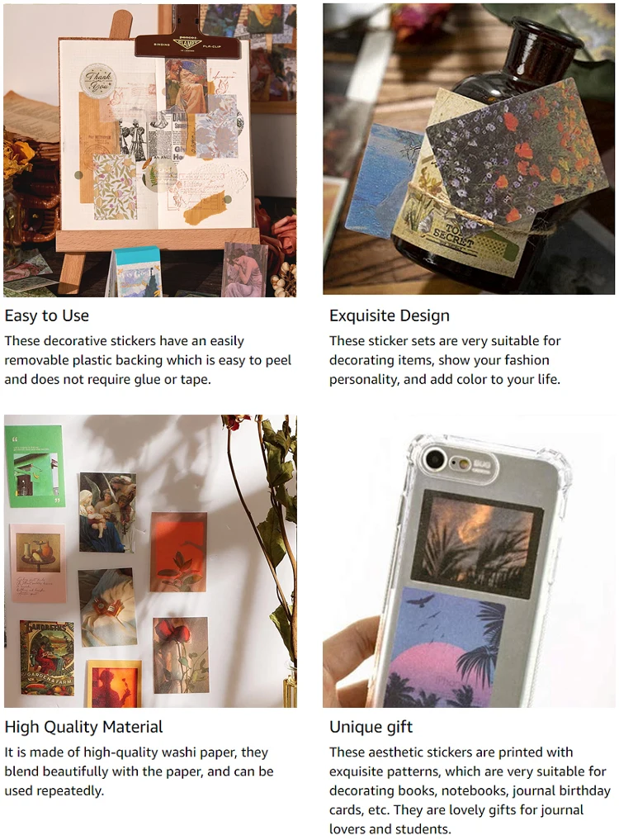
Task: Select the Garden & Farm vintage poster sticker
Action: (47, 658)
